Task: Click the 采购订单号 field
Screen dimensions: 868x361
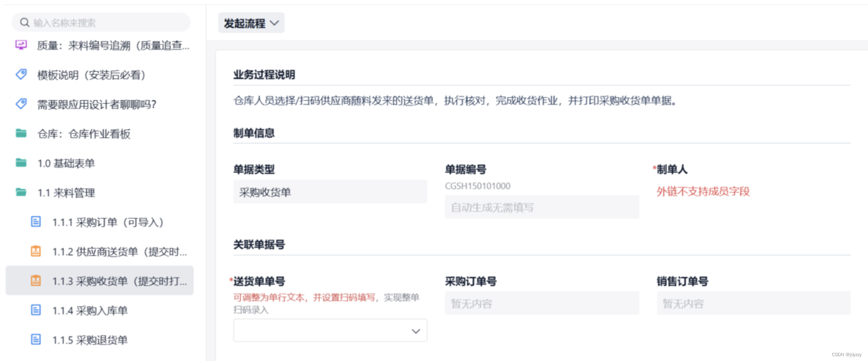Action: point(542,303)
